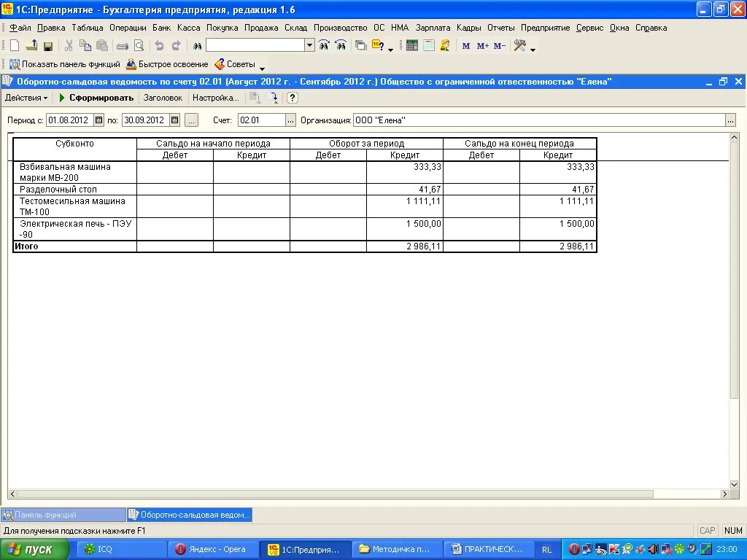Viewport: 747px width, 560px height.
Task: Click the Cut scissors icon
Action: (x=69, y=46)
